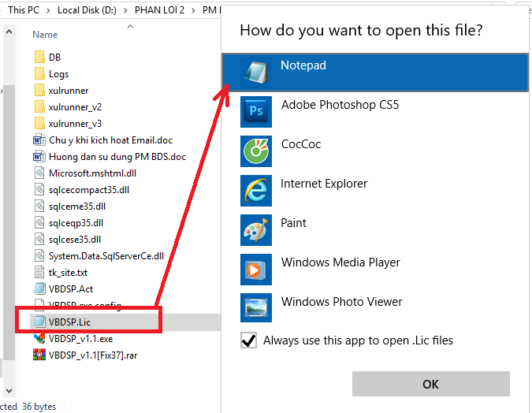Screen dimensions: 532x413
Task: Click the sqlceqp35.dll file icon
Action: coord(39,222)
